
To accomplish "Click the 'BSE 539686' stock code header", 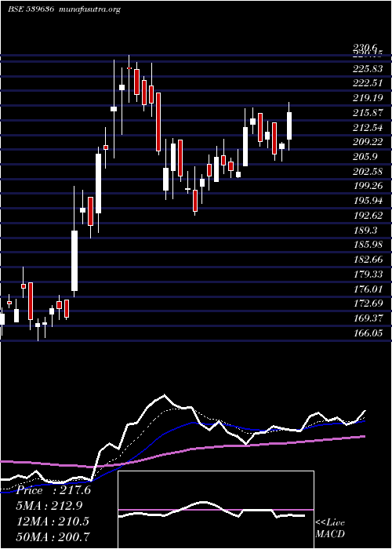I will [x=31, y=9].
